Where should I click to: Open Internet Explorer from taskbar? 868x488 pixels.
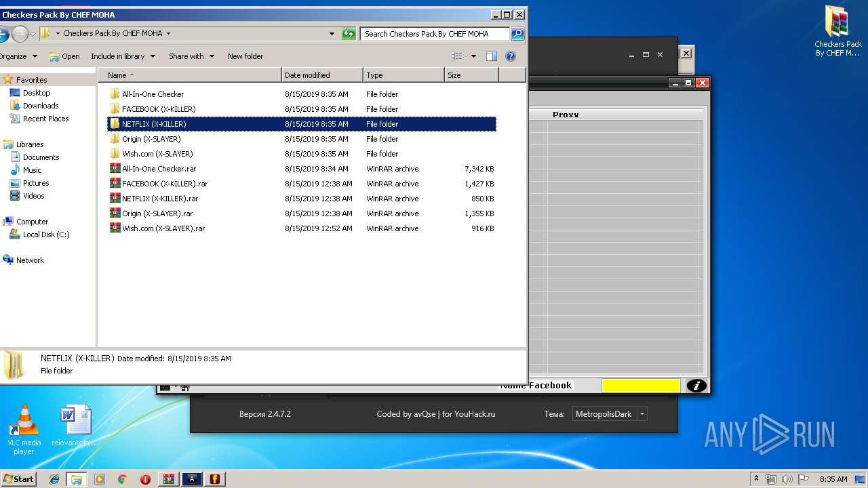pyautogui.click(x=54, y=479)
